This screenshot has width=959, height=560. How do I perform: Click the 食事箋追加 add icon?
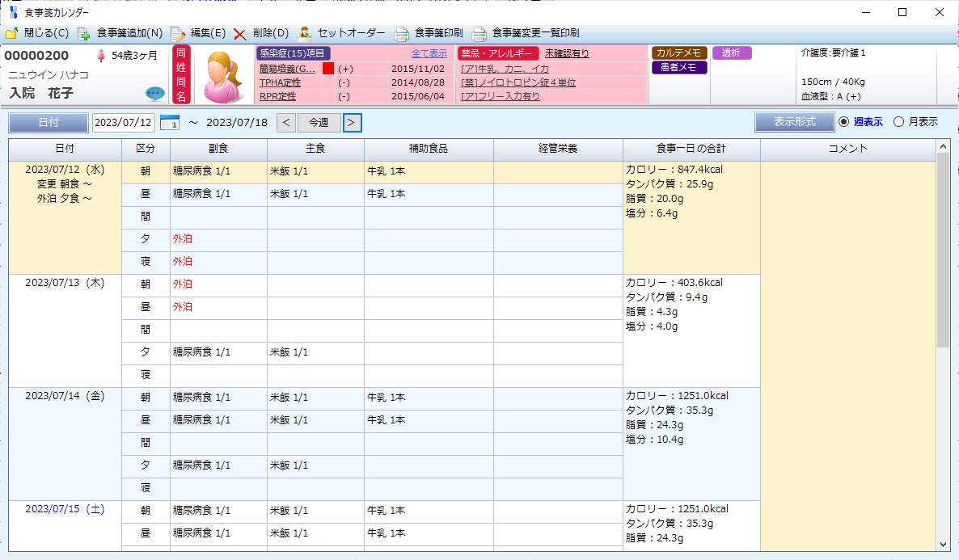(84, 34)
